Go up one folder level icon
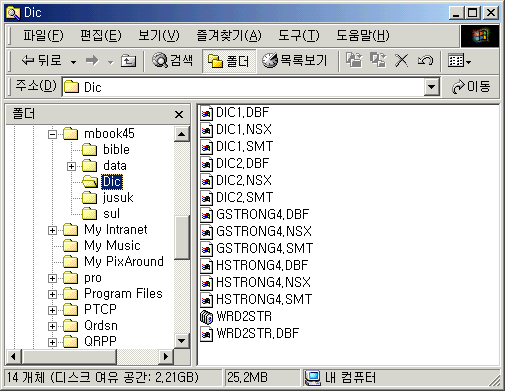 coord(128,61)
